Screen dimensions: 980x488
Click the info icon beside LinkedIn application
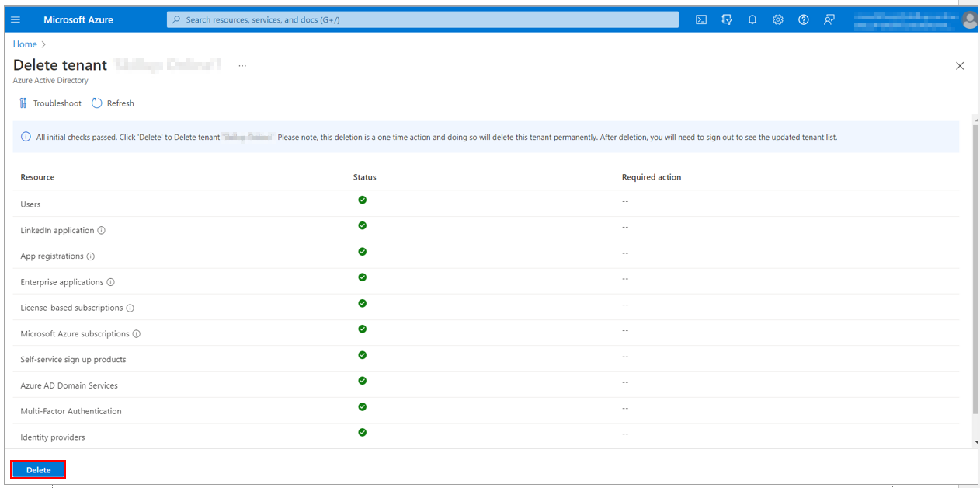tap(102, 231)
